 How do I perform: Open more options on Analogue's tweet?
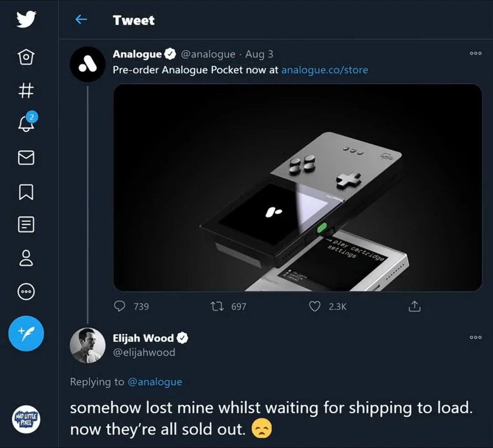point(475,53)
